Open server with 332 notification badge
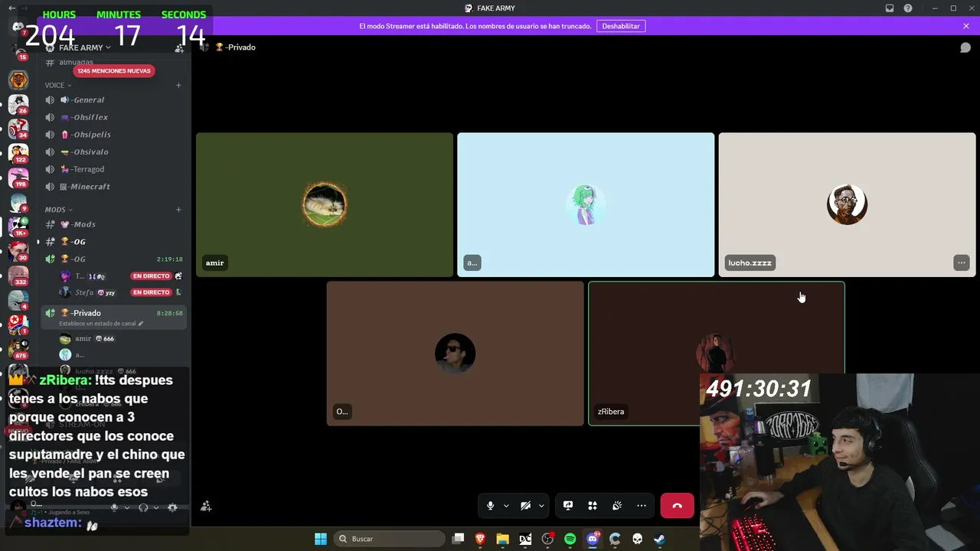980x551 pixels. click(18, 275)
